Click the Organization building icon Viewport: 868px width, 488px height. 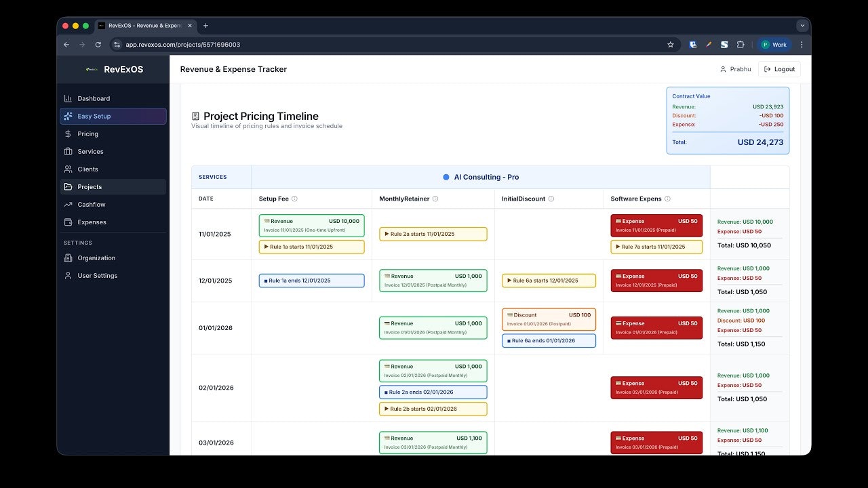[68, 258]
